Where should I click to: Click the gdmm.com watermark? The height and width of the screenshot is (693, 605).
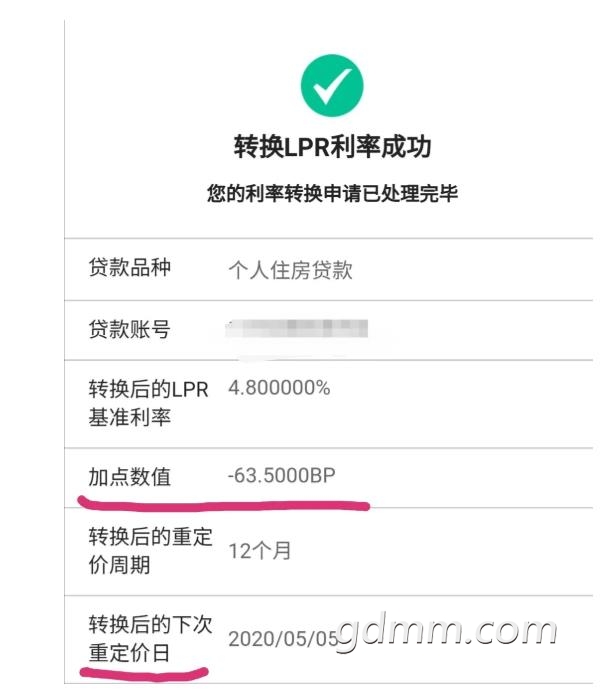tap(446, 631)
